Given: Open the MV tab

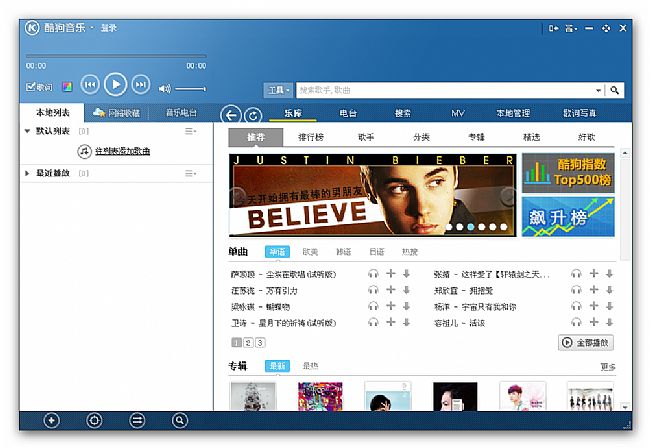Looking at the screenshot, I should pos(458,113).
